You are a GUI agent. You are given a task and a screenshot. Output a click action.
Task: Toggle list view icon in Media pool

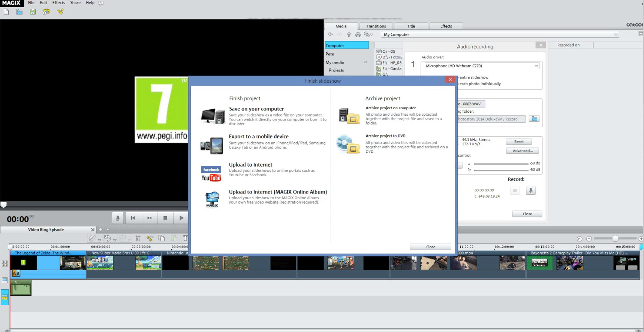click(x=641, y=34)
